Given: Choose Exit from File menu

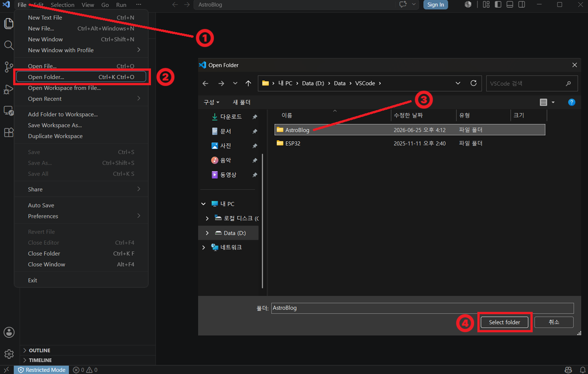Looking at the screenshot, I should click(x=82, y=280).
